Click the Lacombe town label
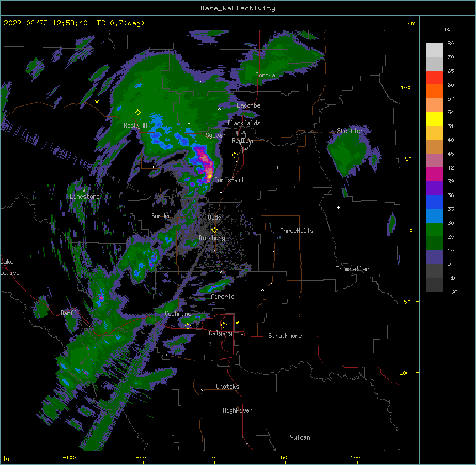Viewport: 476px width, 465px height. tap(248, 105)
